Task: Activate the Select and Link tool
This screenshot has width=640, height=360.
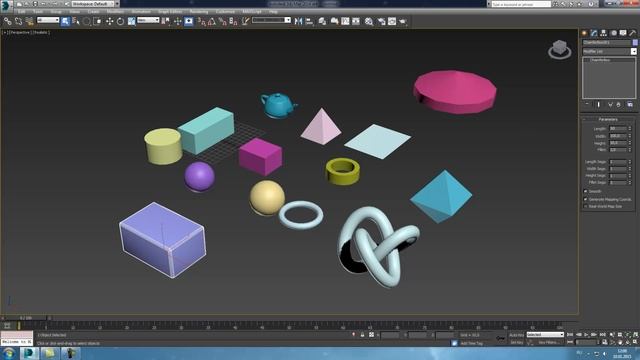Action: pos(8,21)
